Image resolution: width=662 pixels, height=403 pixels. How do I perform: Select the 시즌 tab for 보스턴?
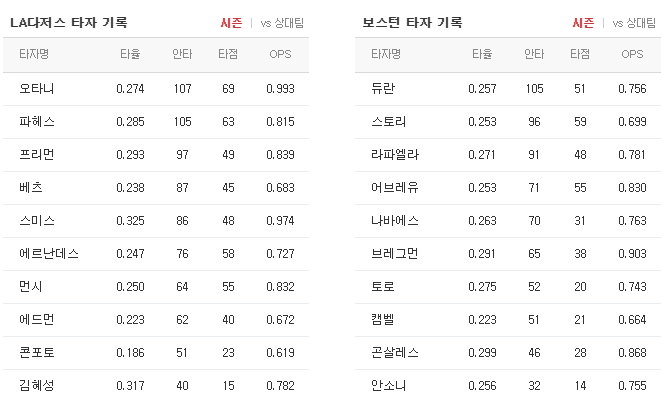point(583,23)
